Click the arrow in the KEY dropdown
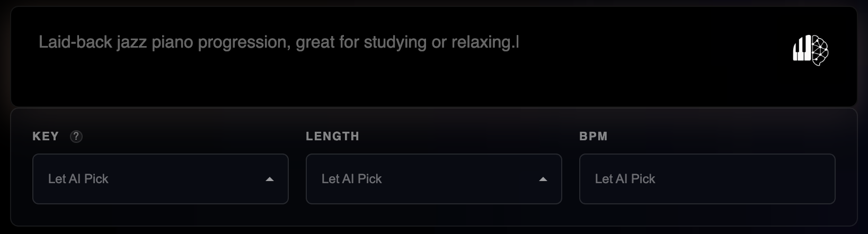The height and width of the screenshot is (234, 868). tap(270, 179)
